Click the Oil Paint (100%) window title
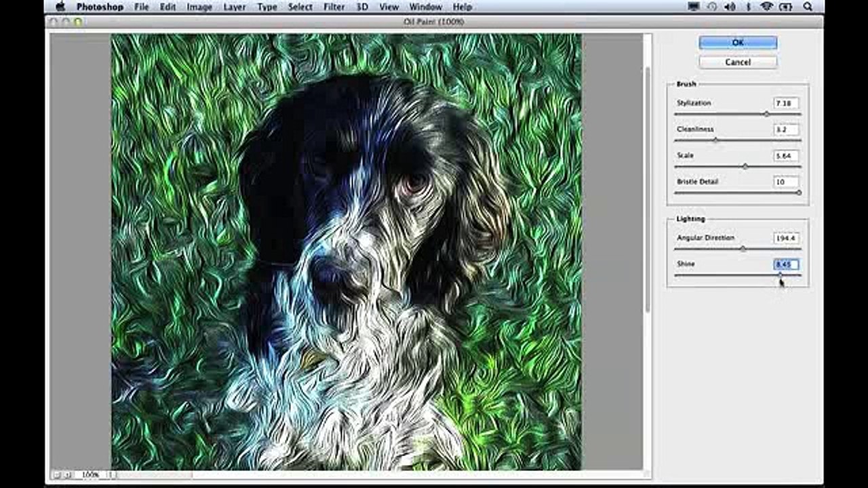868x488 pixels. 433,22
